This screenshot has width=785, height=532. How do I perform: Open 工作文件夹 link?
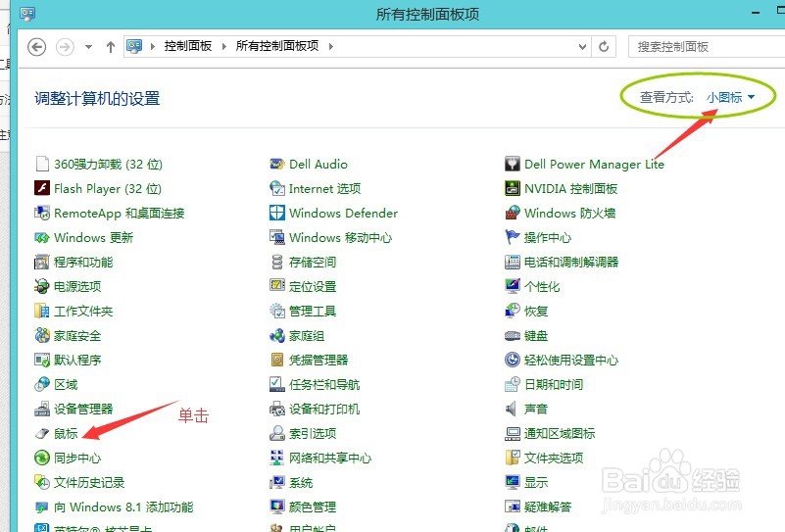[83, 312]
